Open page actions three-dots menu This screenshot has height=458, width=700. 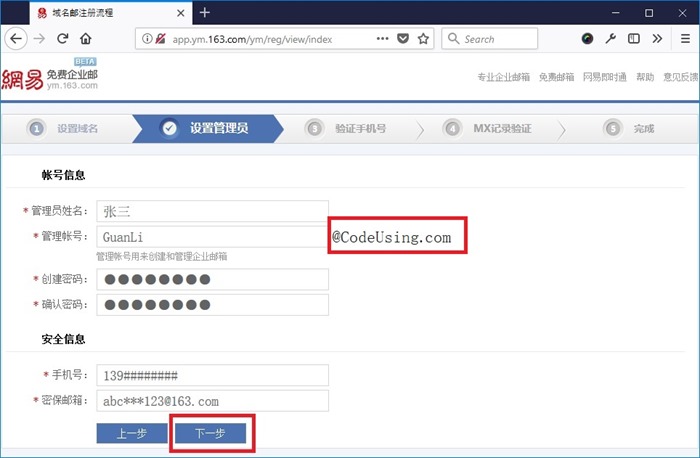coord(383,39)
